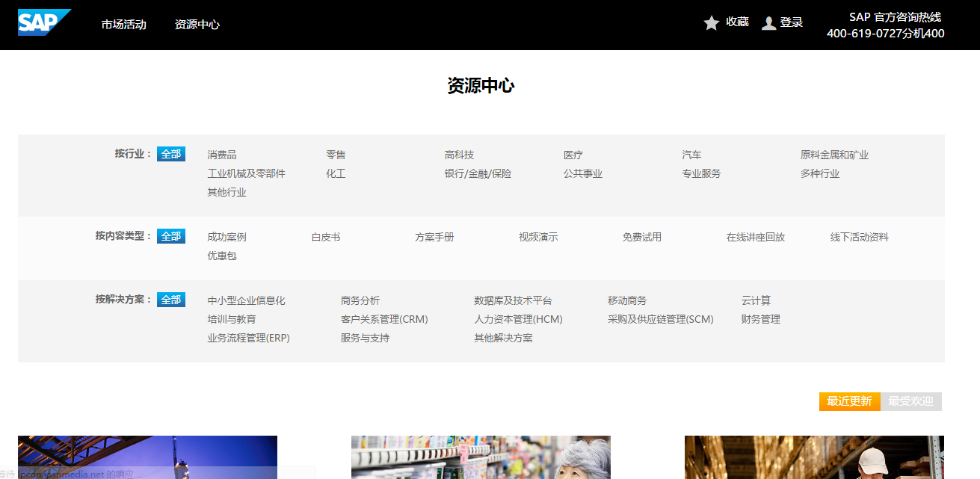Select 其他解决方案 filter
980x479 pixels.
tap(503, 339)
